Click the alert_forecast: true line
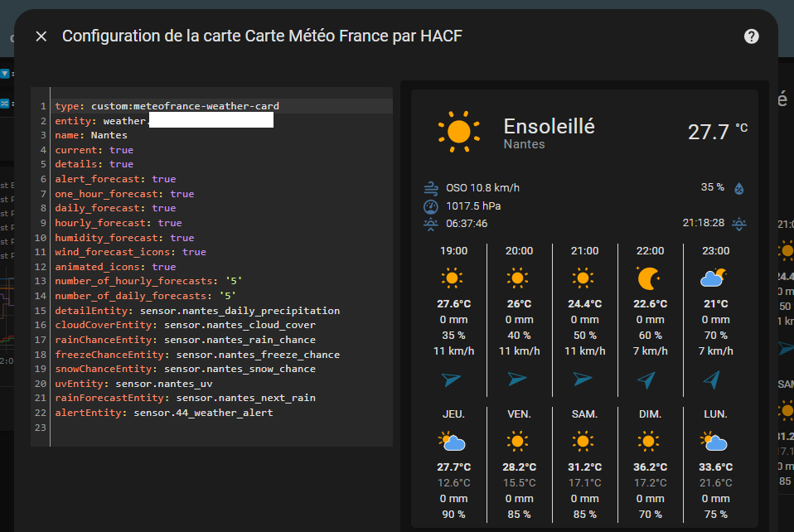Screen dimensions: 794x532 pos(115,179)
